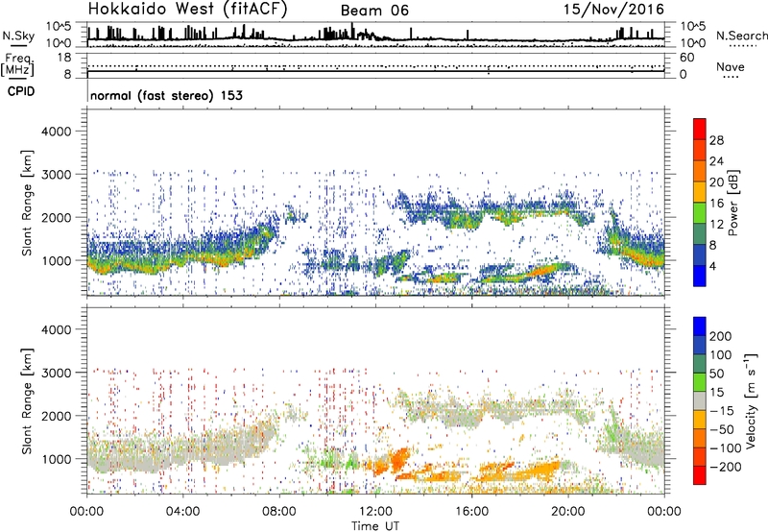Click the '12:00' time tick label
Image resolution: width=768 pixels, height=532 pixels.
coord(375,512)
